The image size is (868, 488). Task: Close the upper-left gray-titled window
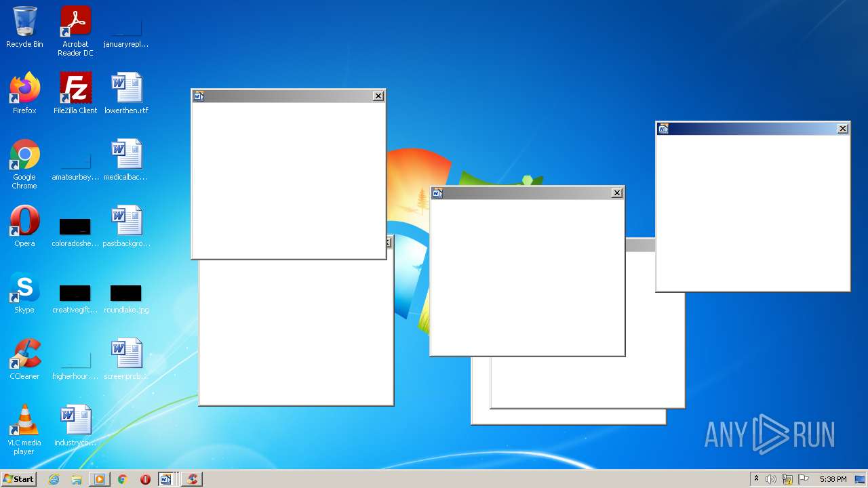pyautogui.click(x=378, y=96)
